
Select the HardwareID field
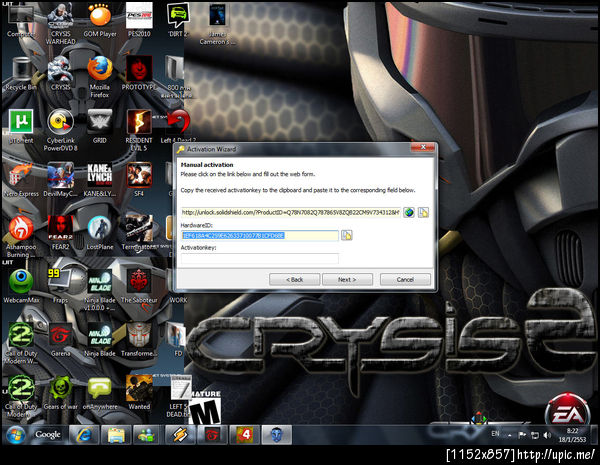pyautogui.click(x=259, y=235)
